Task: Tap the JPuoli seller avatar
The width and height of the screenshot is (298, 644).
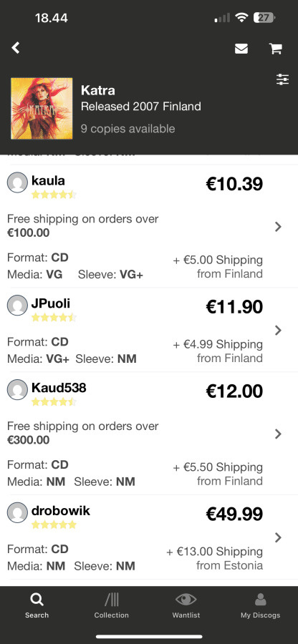Action: point(17,305)
